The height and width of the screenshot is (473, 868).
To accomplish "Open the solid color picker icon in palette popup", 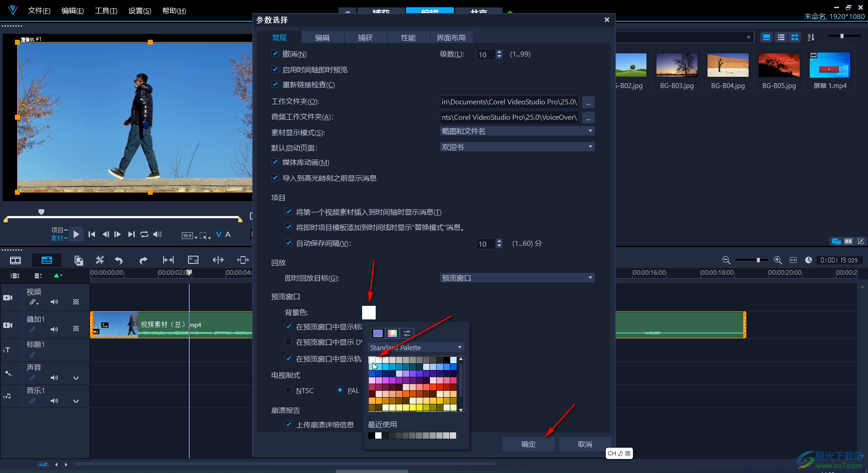I will click(x=378, y=333).
